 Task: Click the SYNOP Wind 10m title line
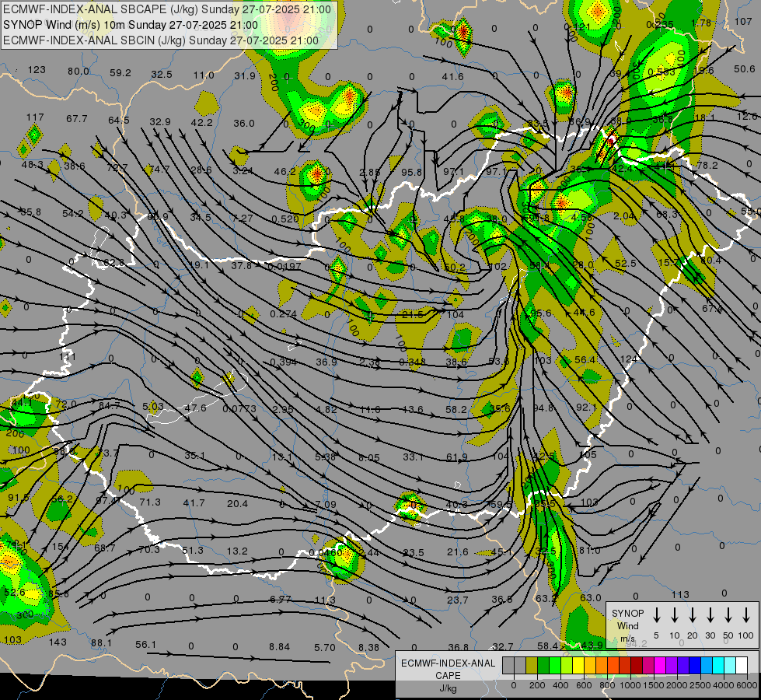[x=130, y=25]
